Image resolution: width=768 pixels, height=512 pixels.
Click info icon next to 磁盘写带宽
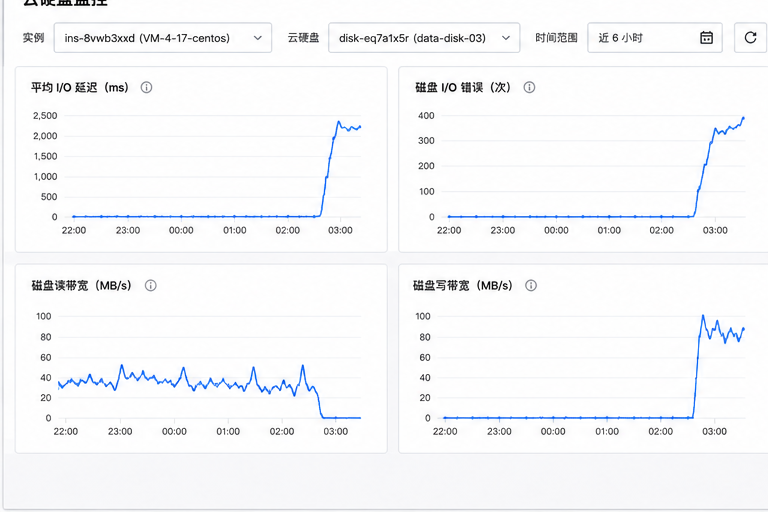[531, 285]
